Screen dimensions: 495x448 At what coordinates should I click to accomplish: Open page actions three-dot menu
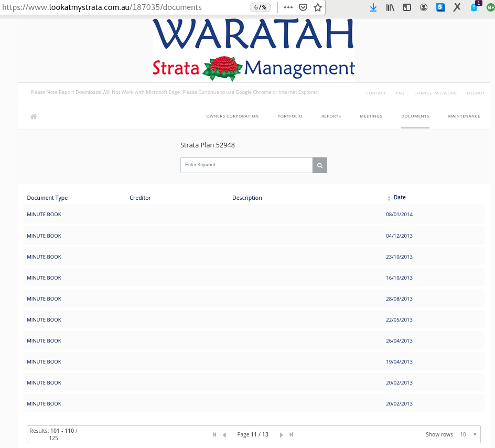pyautogui.click(x=288, y=7)
